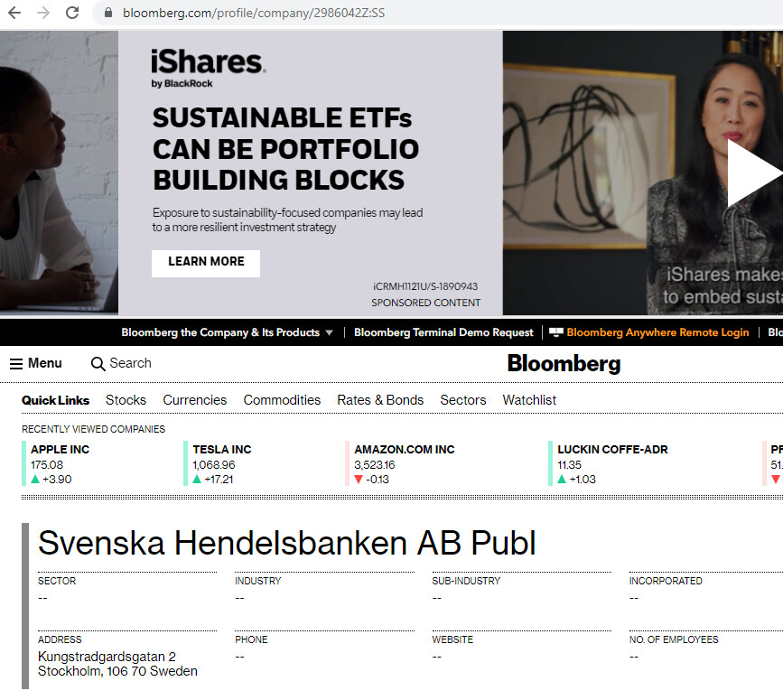The width and height of the screenshot is (783, 700).
Task: Expand Bloomberg the Company & Its Products dropdown
Action: click(x=227, y=332)
